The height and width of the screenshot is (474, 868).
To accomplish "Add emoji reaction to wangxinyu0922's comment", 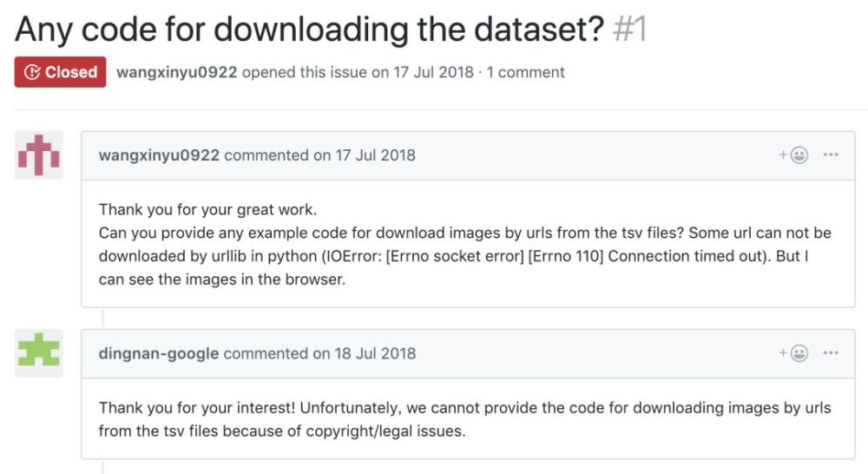I will pos(794,155).
